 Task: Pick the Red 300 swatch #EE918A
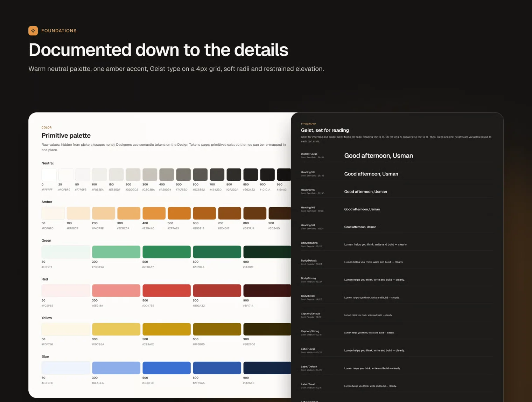point(116,291)
